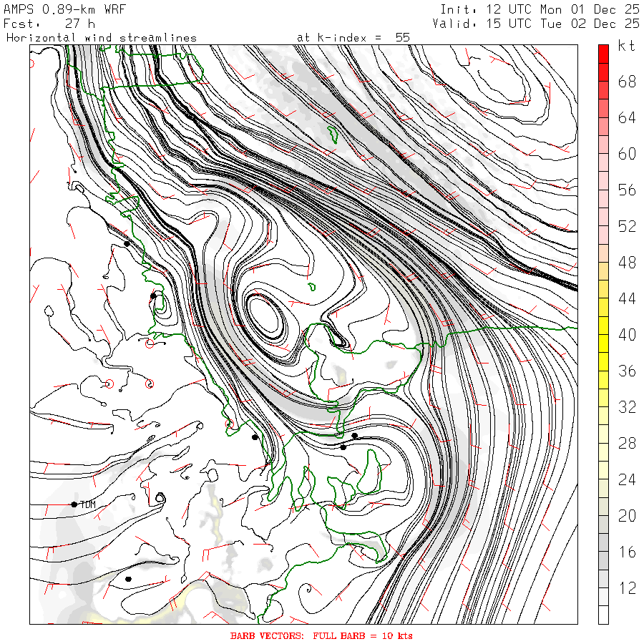Click the Init 12 UTC Mon 01 Dec text

540,9
